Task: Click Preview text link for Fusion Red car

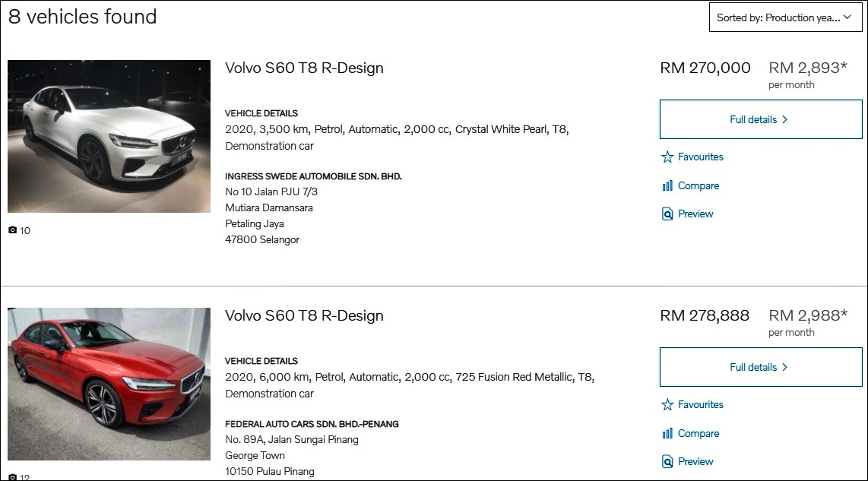Action: [x=695, y=462]
